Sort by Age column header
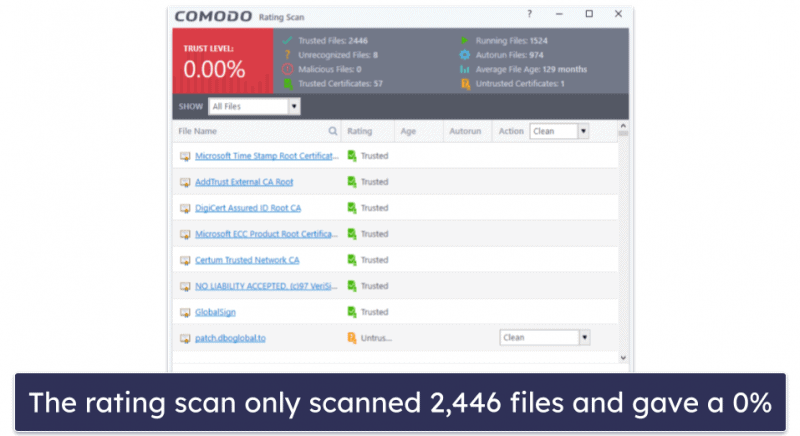This screenshot has height=436, width=800. (x=408, y=131)
